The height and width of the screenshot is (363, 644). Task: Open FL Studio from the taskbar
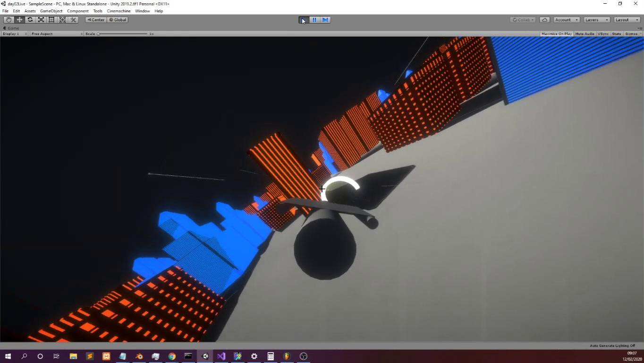coord(287,356)
